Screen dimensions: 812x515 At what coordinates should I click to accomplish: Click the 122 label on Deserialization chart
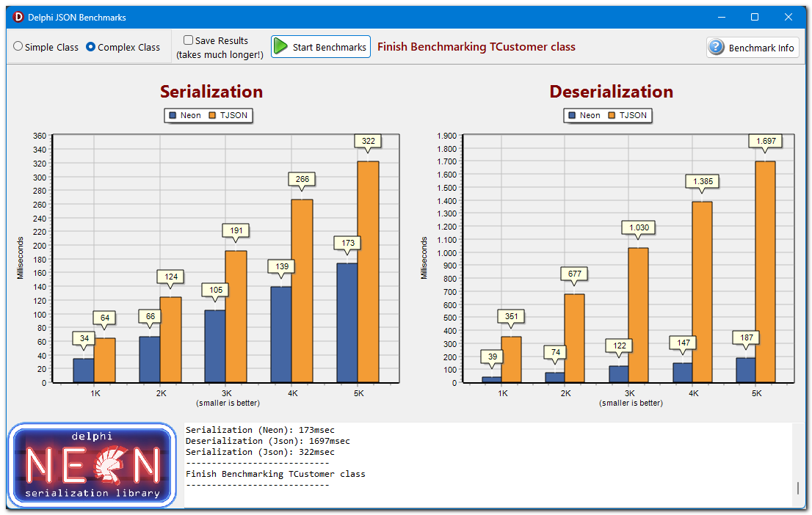pyautogui.click(x=620, y=346)
